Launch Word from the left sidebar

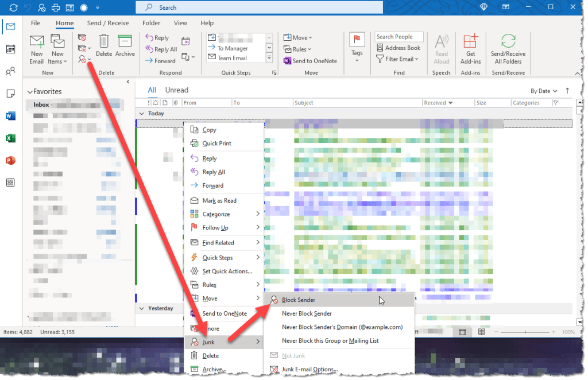(x=10, y=115)
